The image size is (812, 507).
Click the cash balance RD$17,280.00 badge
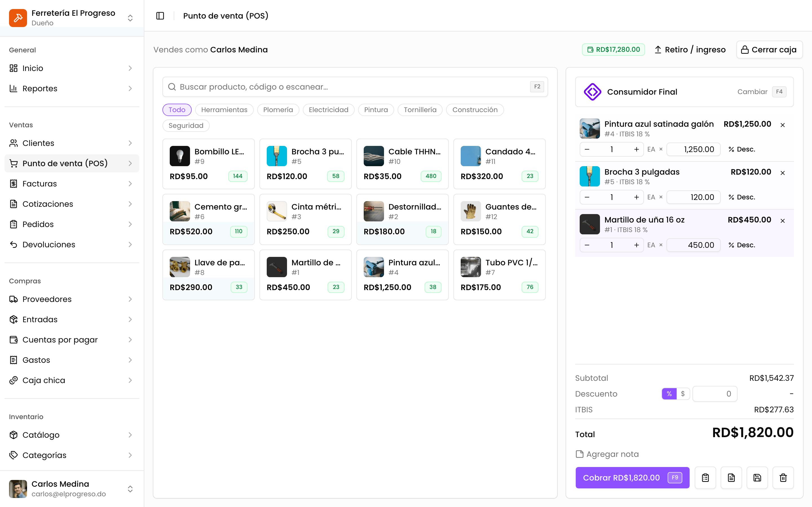(x=613, y=50)
